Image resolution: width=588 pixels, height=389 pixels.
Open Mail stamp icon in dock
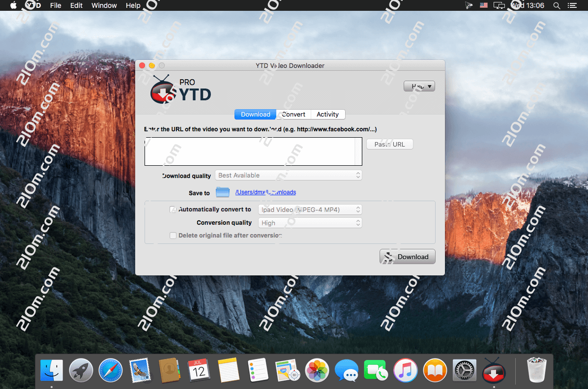(140, 370)
